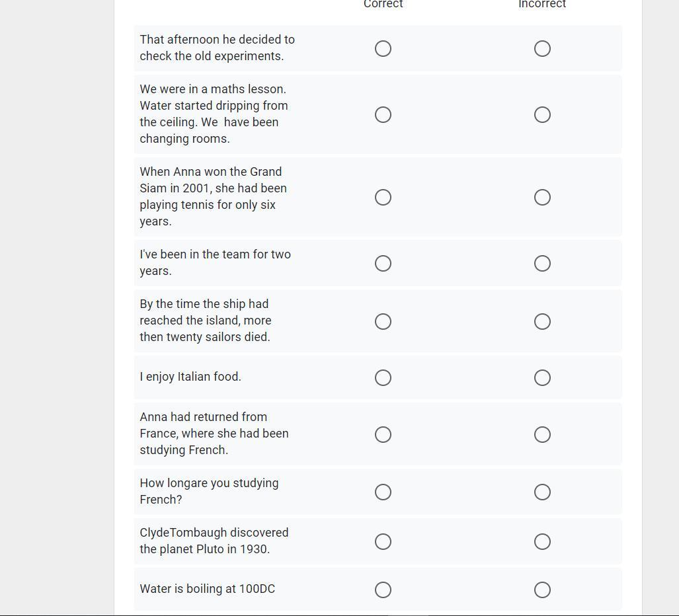Mark 'I enjoy Italian food' as Incorrect
679x616 pixels.
point(542,378)
